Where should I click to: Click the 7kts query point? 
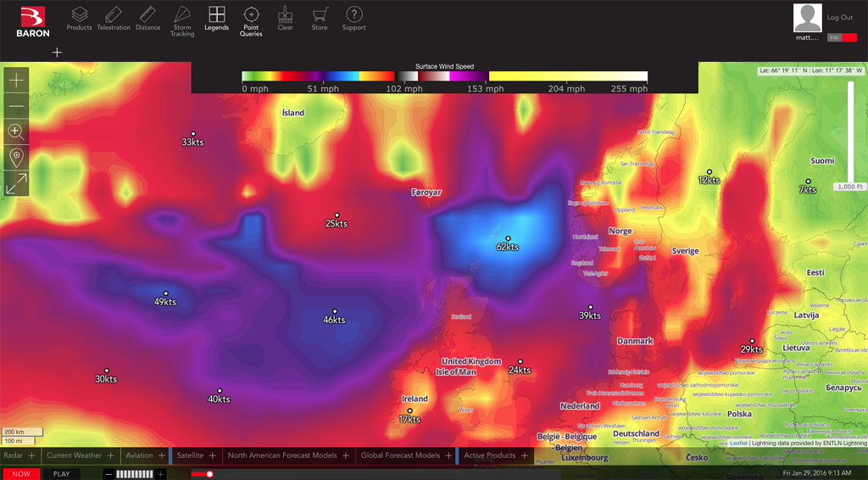(808, 181)
